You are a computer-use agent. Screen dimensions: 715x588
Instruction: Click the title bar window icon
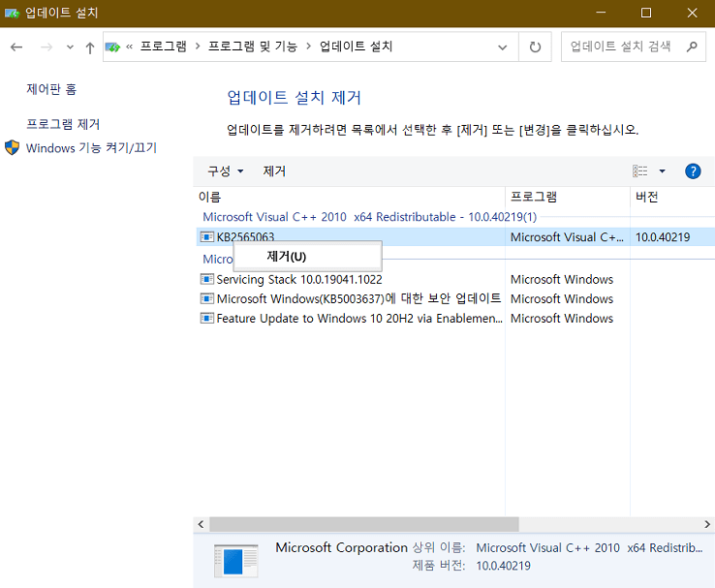pos(12,13)
